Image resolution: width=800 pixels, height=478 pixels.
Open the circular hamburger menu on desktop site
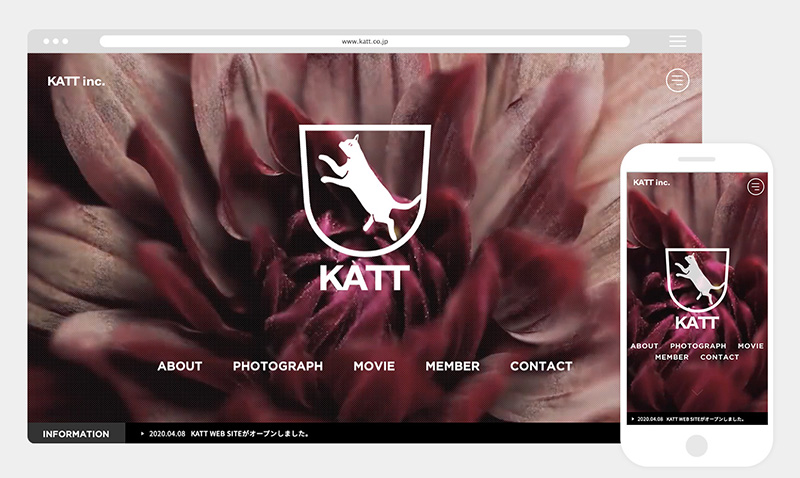[678, 80]
